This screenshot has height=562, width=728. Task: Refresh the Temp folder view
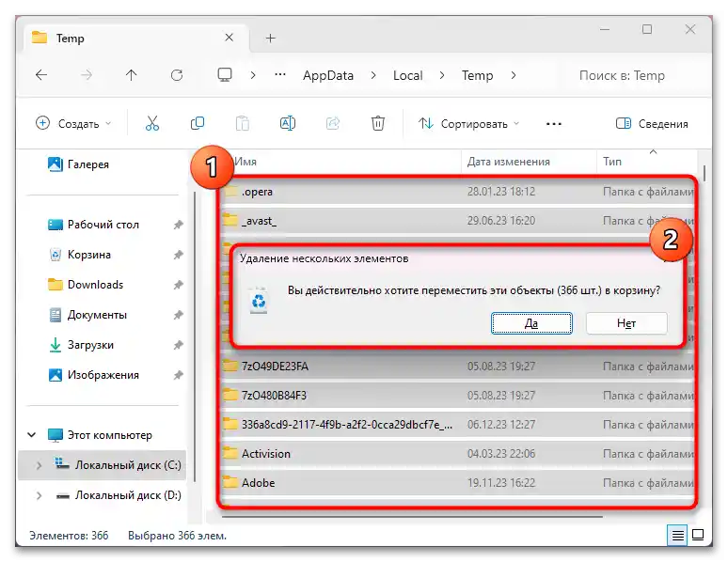177,75
